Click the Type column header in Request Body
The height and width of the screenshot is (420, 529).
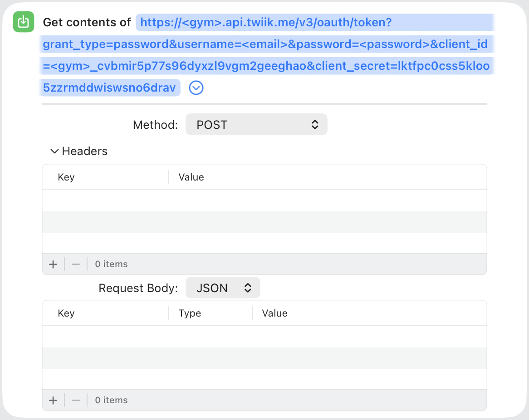190,313
